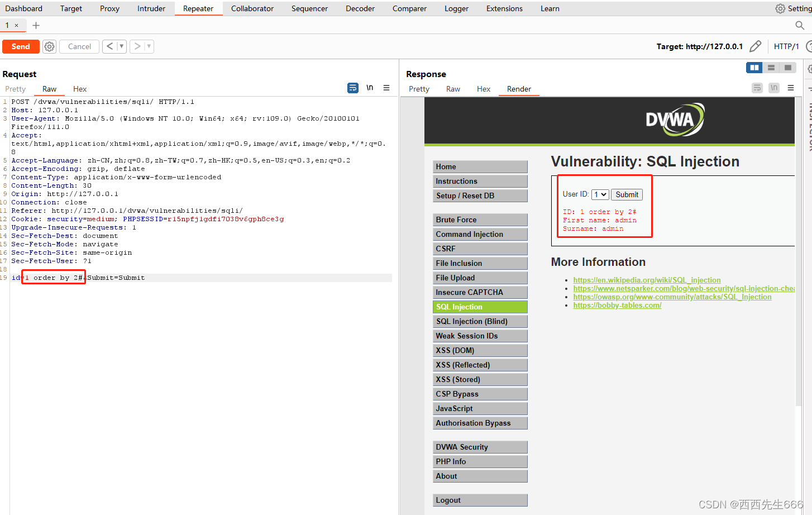Click the DVWA logo in response
812x515 pixels.
coord(675,119)
